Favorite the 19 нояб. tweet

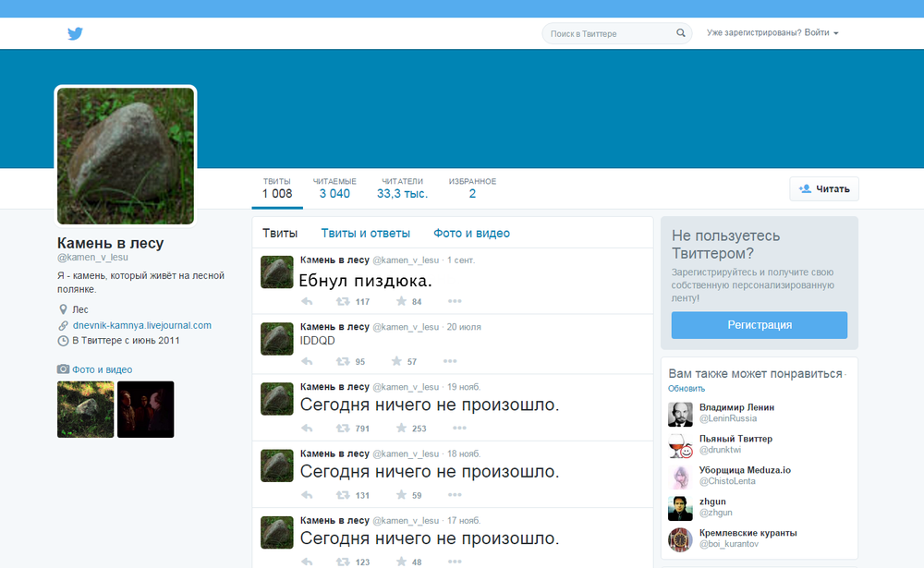click(401, 429)
